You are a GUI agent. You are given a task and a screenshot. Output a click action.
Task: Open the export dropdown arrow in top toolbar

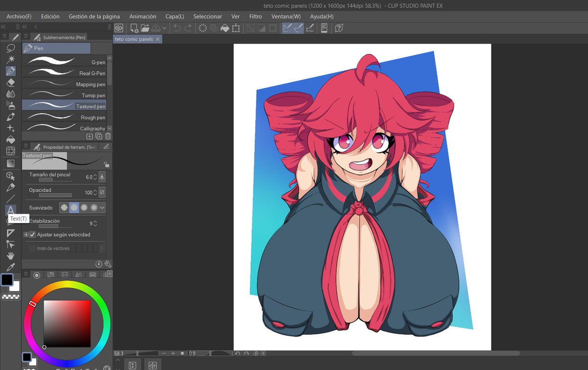(x=164, y=28)
